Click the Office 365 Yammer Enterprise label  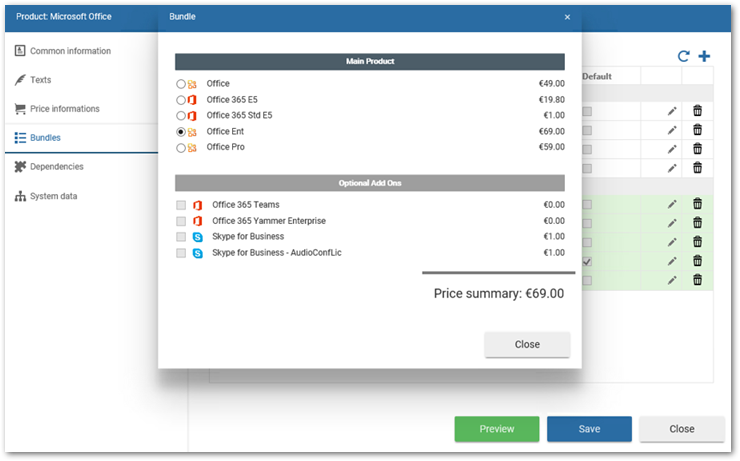[x=269, y=221]
